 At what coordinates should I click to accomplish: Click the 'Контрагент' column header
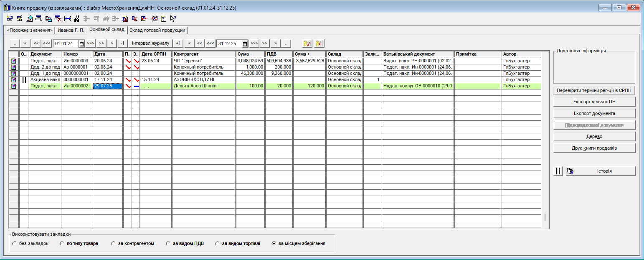click(x=203, y=54)
